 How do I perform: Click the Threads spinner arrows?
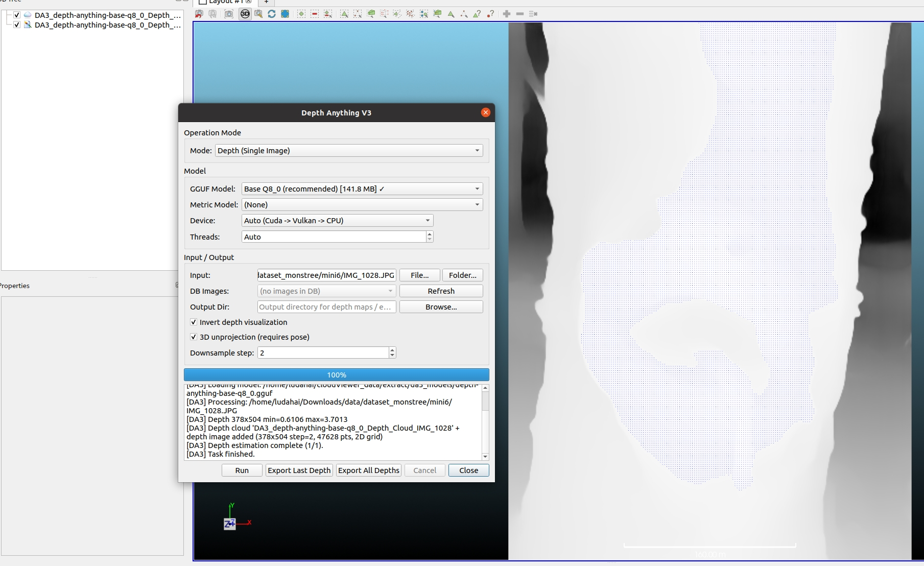click(430, 237)
